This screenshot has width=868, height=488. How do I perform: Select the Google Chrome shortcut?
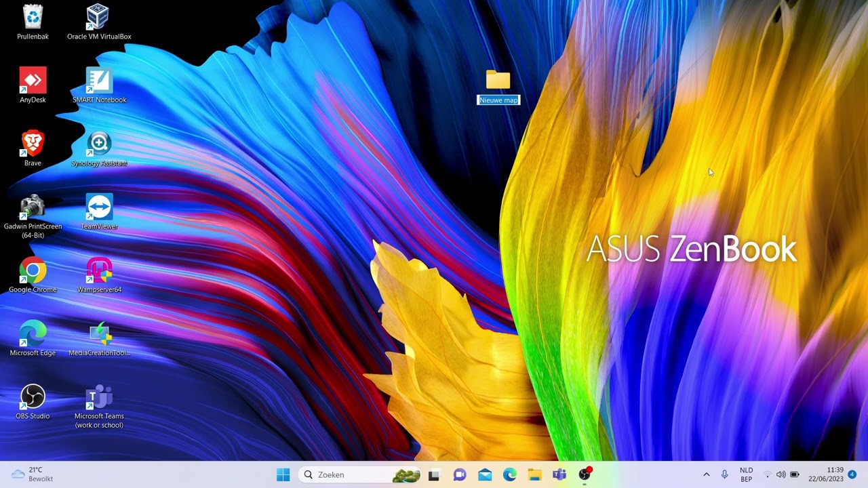coord(33,275)
